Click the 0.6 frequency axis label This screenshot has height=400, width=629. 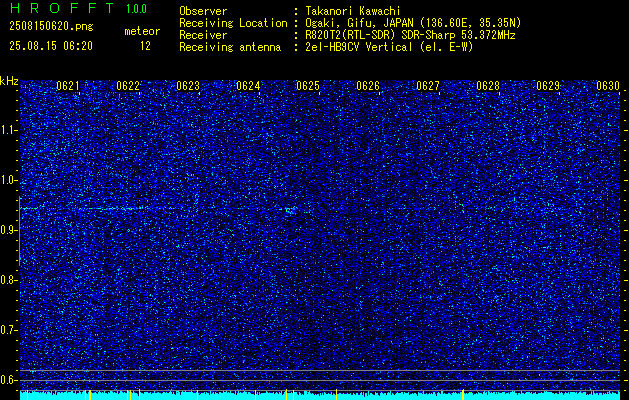coord(9,380)
